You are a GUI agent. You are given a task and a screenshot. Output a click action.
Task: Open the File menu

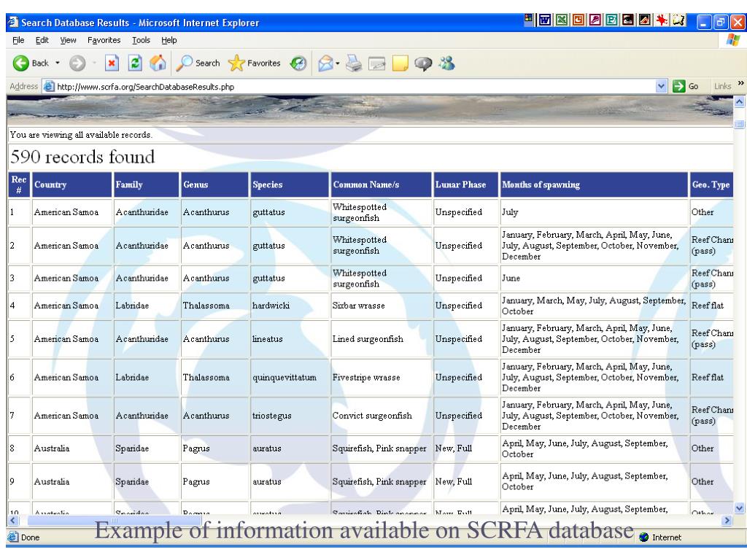point(18,40)
